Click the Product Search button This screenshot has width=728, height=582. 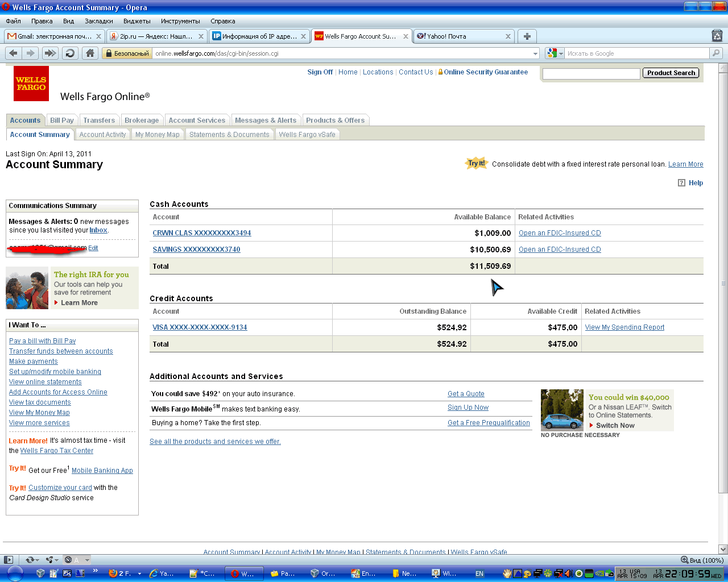coord(671,73)
